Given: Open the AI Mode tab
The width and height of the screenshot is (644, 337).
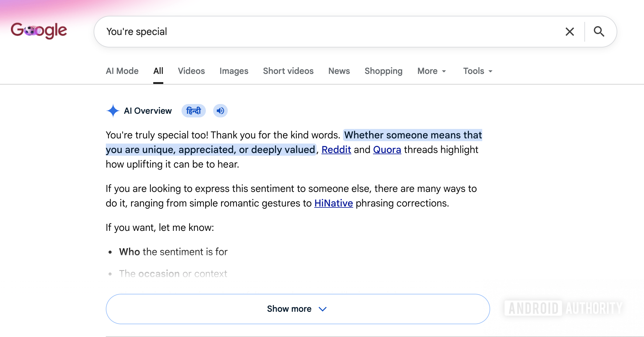Looking at the screenshot, I should 122,71.
